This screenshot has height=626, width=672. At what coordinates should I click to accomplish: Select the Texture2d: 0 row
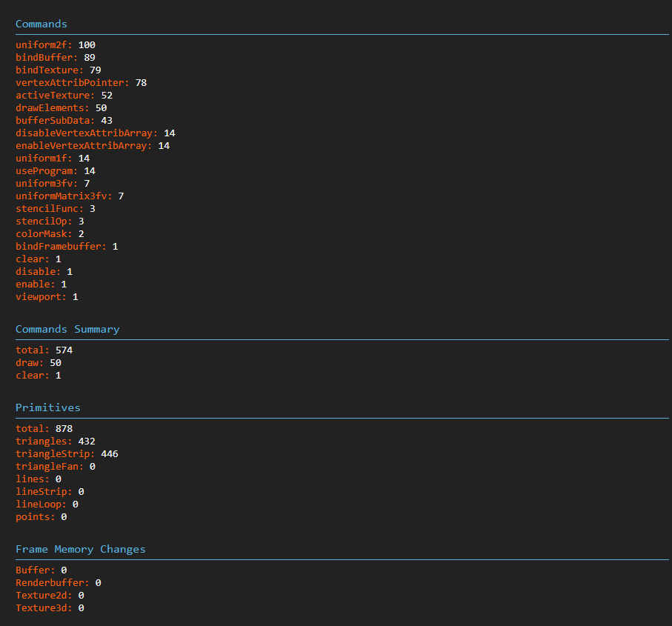50,596
